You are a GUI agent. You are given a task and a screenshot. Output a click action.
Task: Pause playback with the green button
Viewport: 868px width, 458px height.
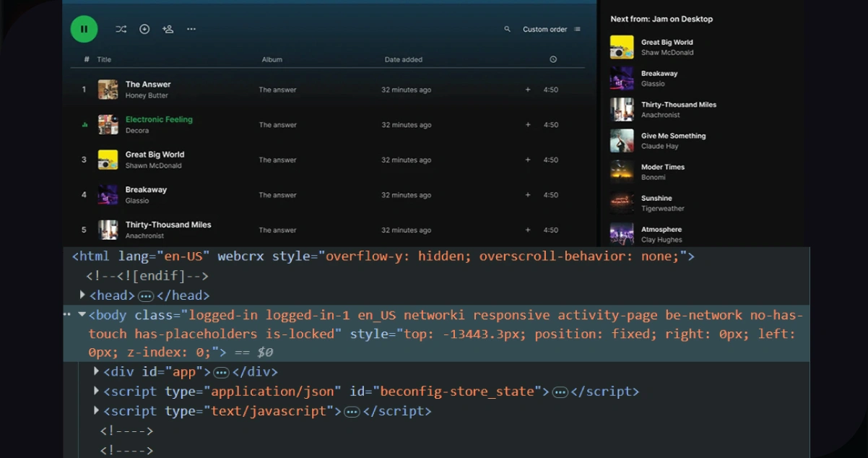(x=84, y=29)
